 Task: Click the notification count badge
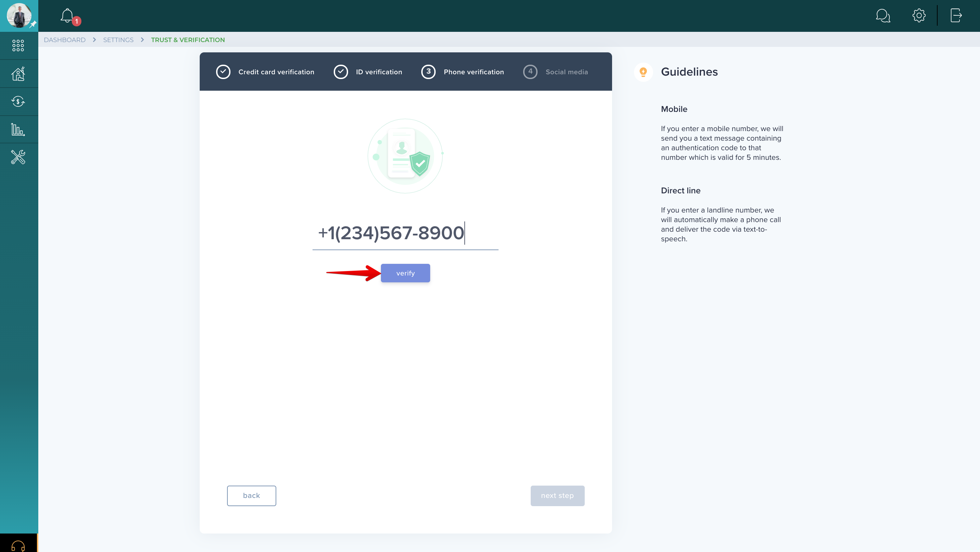(77, 21)
